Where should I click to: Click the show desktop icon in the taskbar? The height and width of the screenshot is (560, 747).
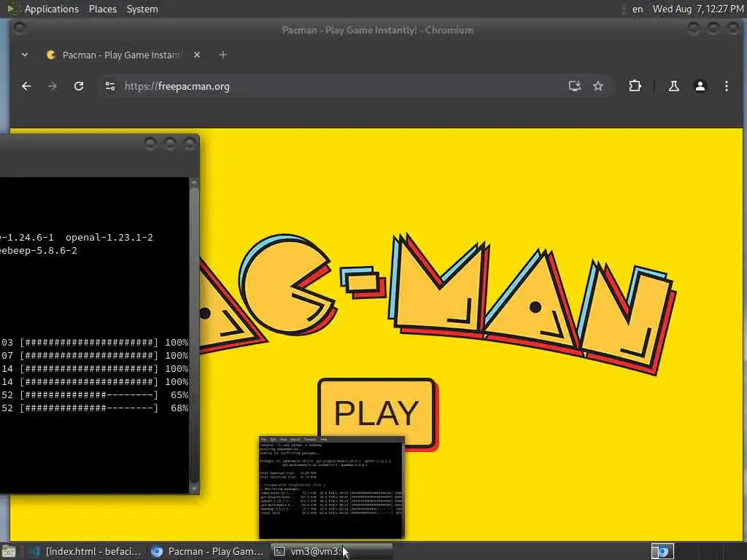pyautogui.click(x=9, y=552)
